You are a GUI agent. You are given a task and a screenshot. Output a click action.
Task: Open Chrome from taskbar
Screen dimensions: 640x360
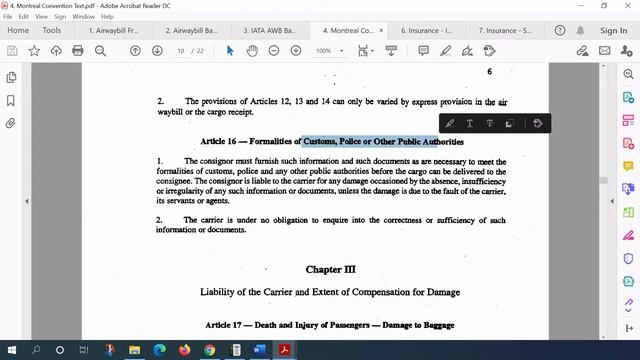(x=209, y=350)
